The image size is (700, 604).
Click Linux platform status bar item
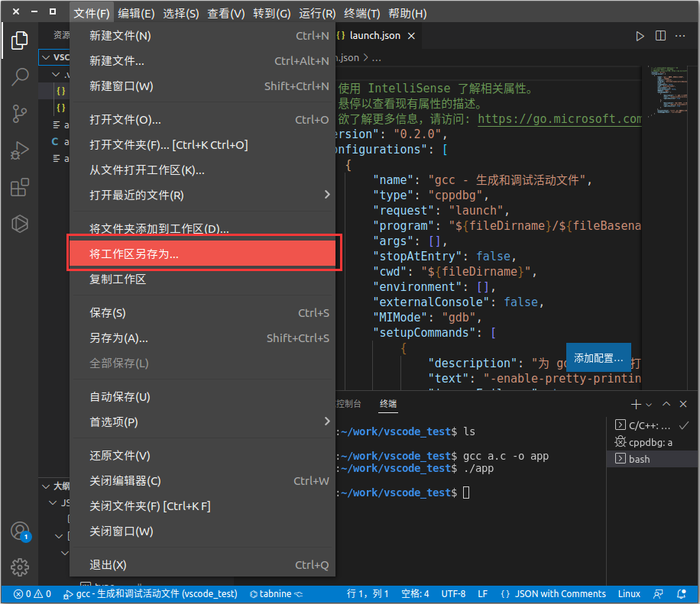tap(629, 594)
